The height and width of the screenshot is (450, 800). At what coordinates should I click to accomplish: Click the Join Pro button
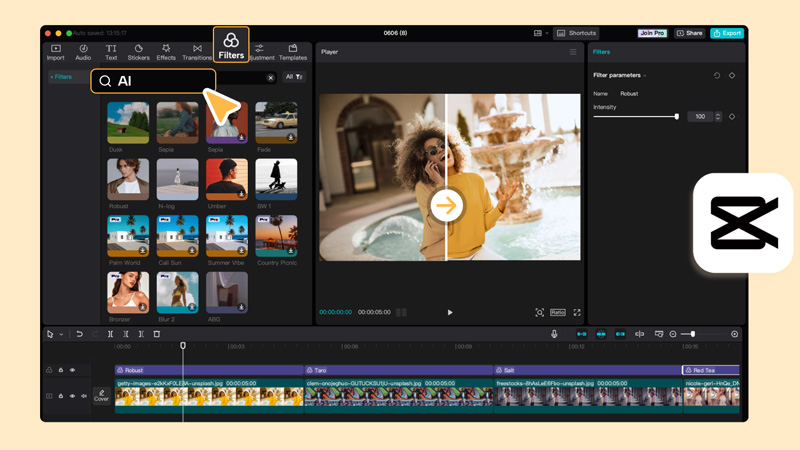point(652,33)
